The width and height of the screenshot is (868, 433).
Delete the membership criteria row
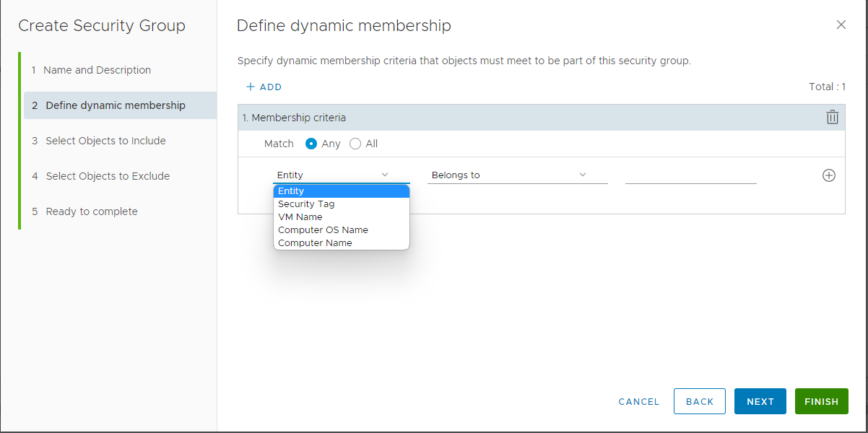click(x=832, y=116)
